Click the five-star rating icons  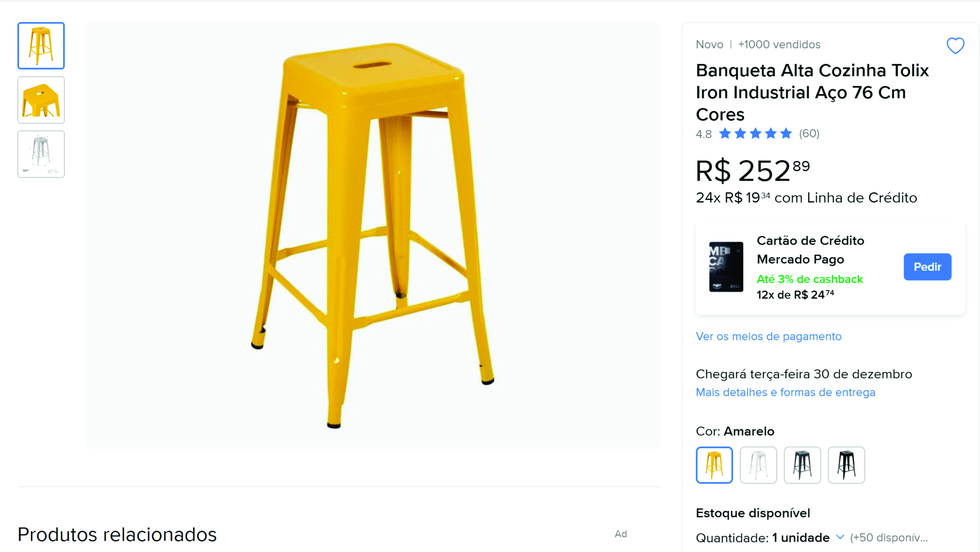tap(755, 134)
